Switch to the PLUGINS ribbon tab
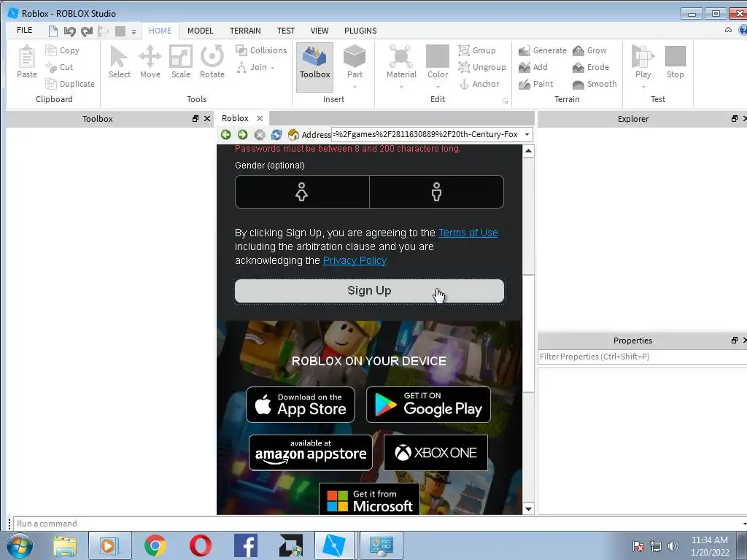Screen dimensions: 747x560 coord(360,31)
